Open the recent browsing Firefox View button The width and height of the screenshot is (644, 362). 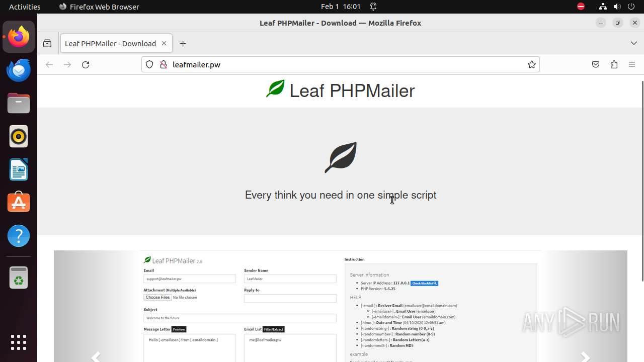tap(47, 44)
